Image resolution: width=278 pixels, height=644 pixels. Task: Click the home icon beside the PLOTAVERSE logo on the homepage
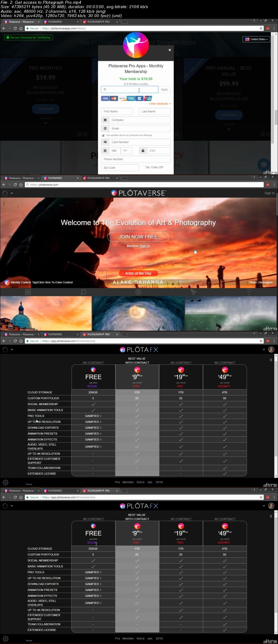[5, 193]
